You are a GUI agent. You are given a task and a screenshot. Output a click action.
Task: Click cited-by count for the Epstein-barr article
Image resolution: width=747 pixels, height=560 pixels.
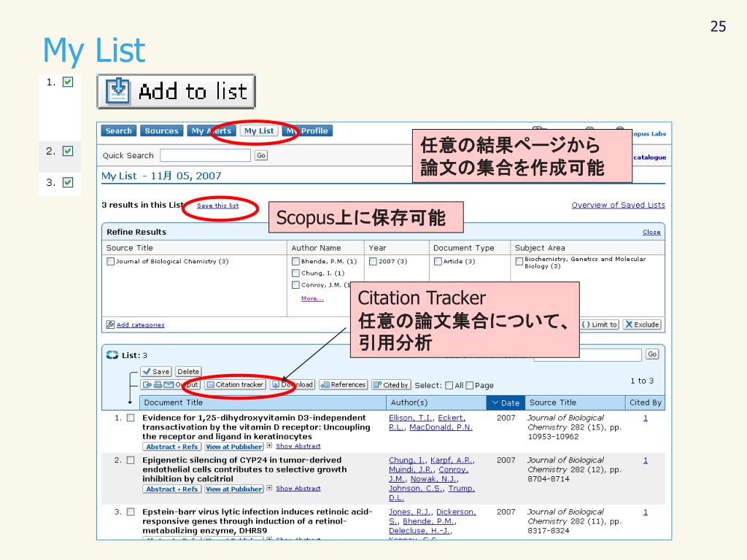[646, 513]
